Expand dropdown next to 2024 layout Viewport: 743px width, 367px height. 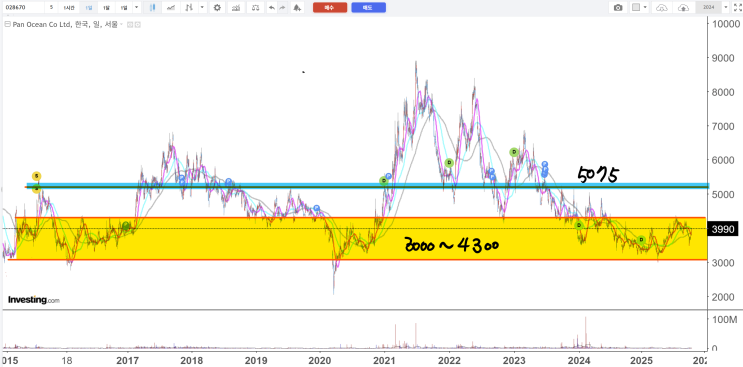click(725, 8)
